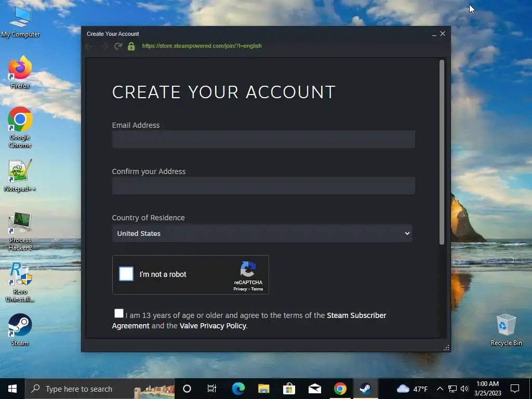Open Mail app from taskbar
The height and width of the screenshot is (399, 532).
coord(314,389)
